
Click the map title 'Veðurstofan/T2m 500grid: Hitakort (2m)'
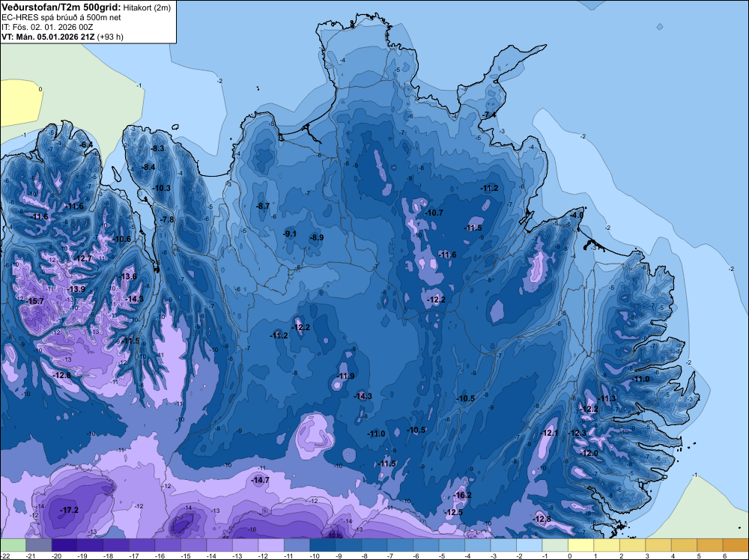pos(86,7)
